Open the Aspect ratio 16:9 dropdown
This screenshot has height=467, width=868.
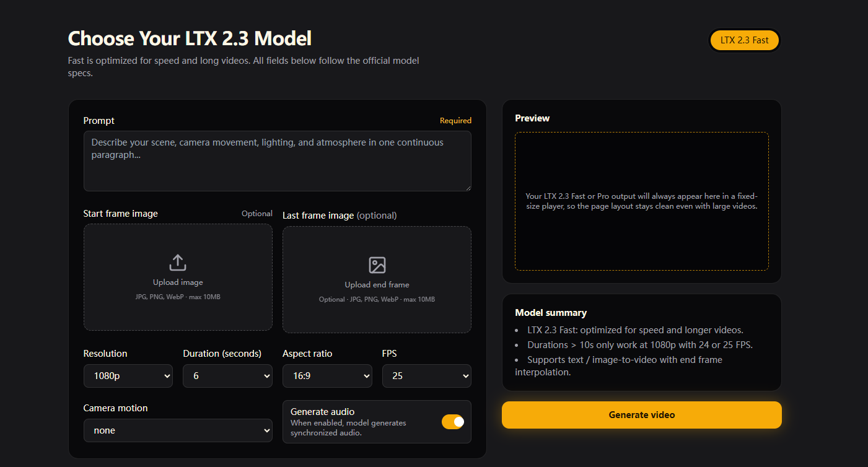[327, 376]
